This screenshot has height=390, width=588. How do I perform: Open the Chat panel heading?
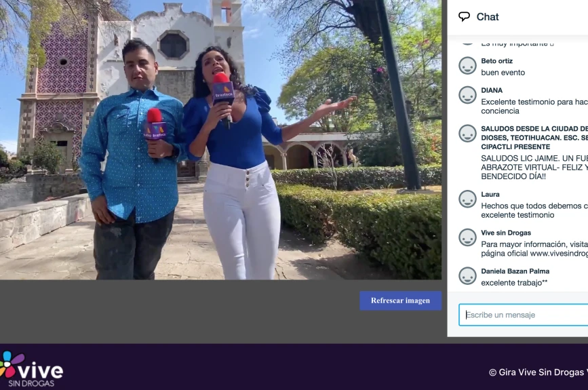point(488,17)
